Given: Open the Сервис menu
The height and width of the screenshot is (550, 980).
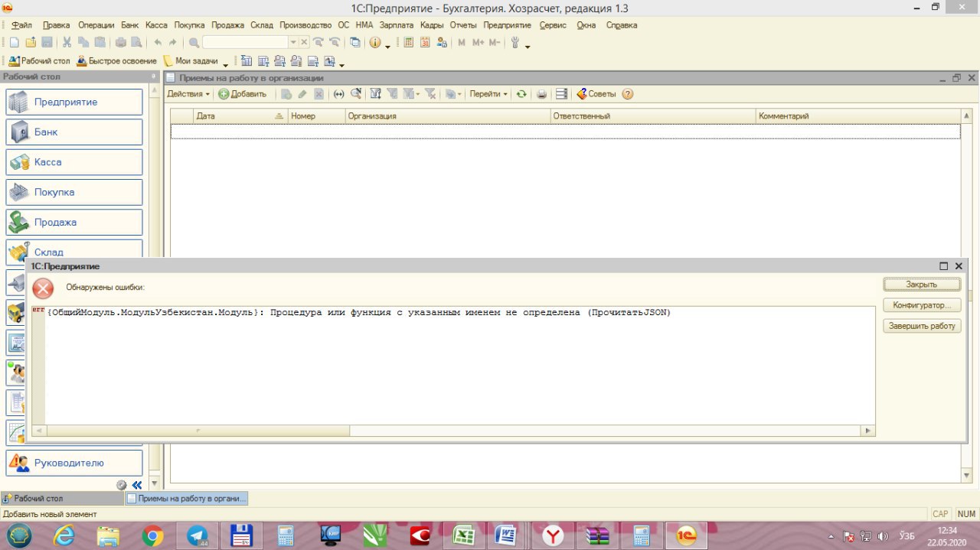Looking at the screenshot, I should point(553,25).
